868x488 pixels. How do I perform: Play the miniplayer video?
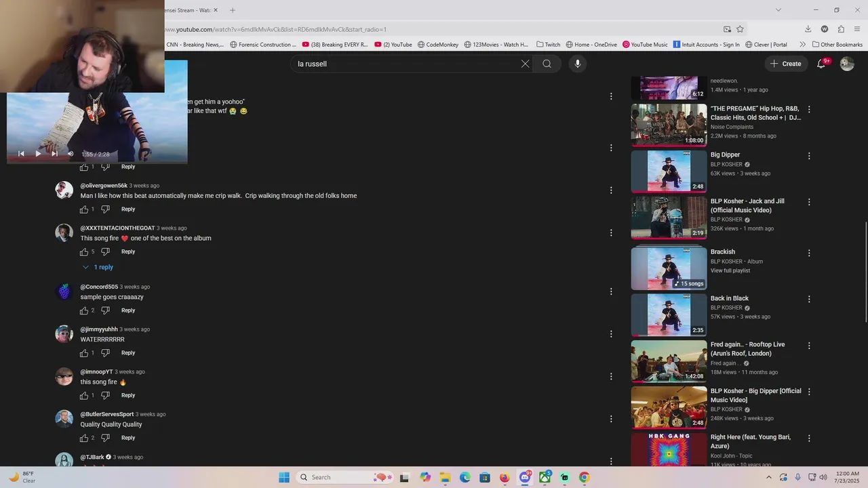tap(38, 154)
